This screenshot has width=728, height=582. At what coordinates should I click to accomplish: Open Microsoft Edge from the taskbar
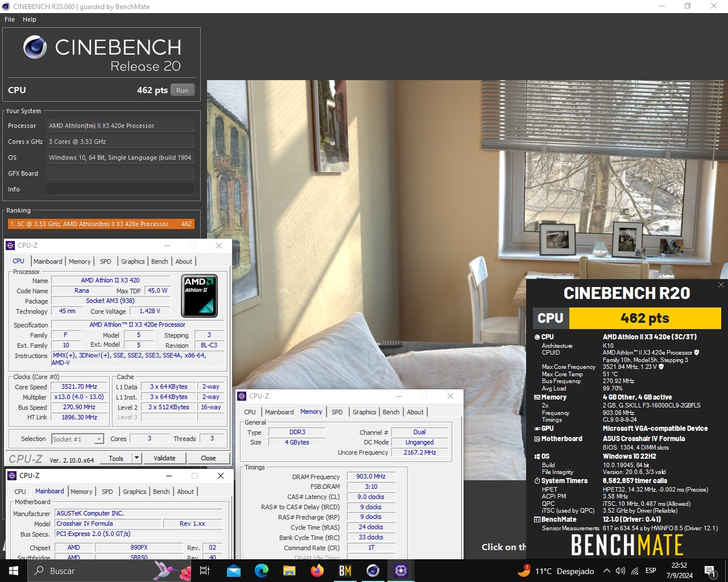[262, 571]
